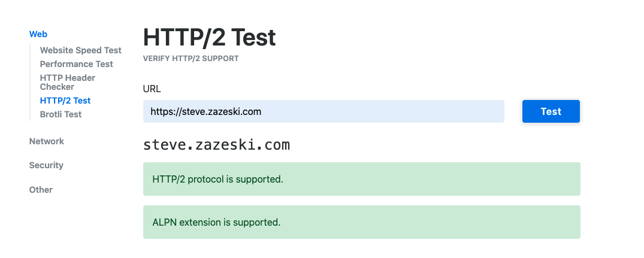Image resolution: width=644 pixels, height=258 pixels.
Task: Go to the Performance Test page
Action: coord(76,64)
